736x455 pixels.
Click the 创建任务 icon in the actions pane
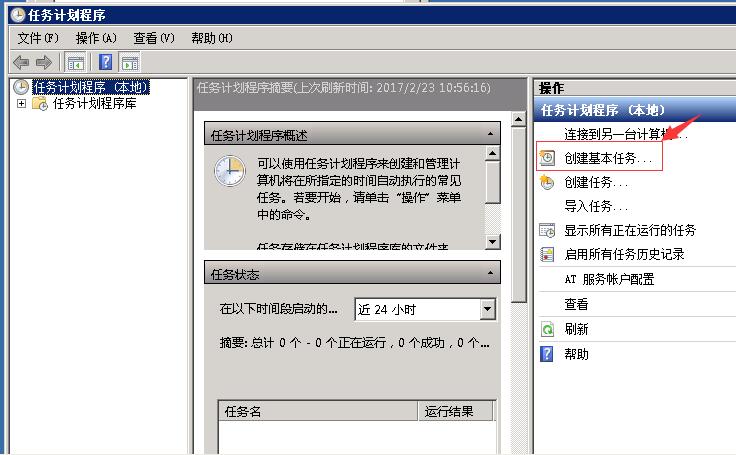(547, 182)
